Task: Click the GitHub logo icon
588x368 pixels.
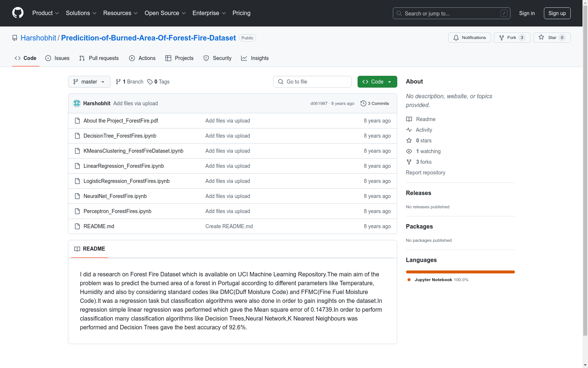Action: pyautogui.click(x=18, y=13)
